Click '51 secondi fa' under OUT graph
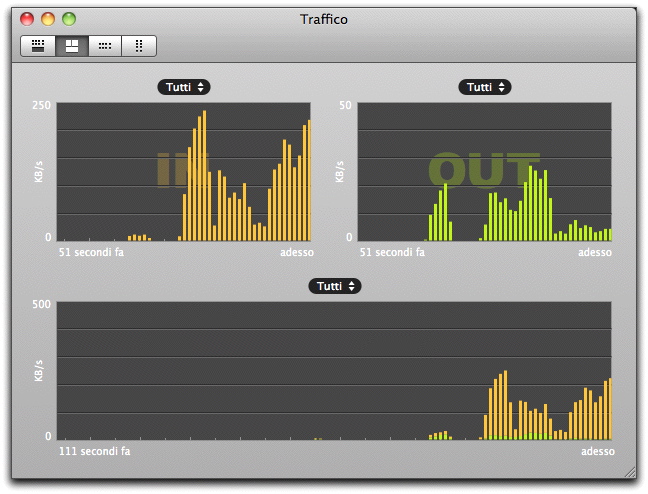This screenshot has height=494, width=648. point(392,252)
